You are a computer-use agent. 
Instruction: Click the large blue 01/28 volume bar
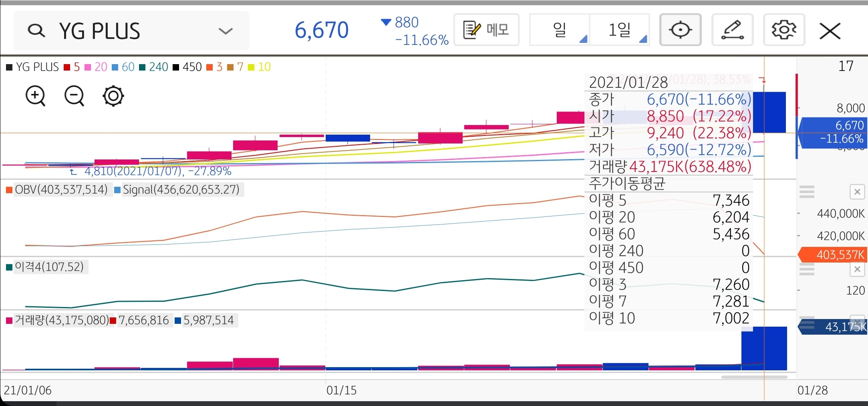point(764,348)
